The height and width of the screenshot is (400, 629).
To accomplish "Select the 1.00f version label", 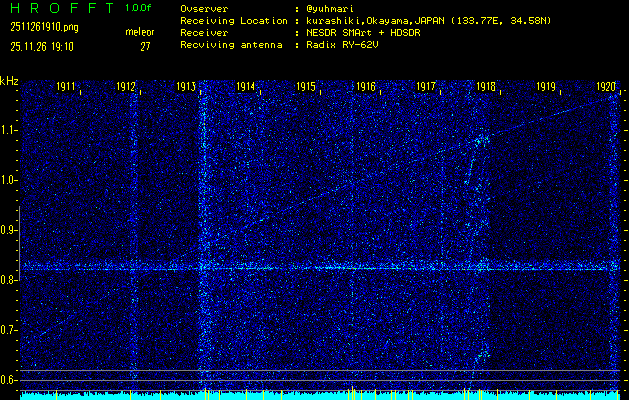I will pyautogui.click(x=139, y=7).
